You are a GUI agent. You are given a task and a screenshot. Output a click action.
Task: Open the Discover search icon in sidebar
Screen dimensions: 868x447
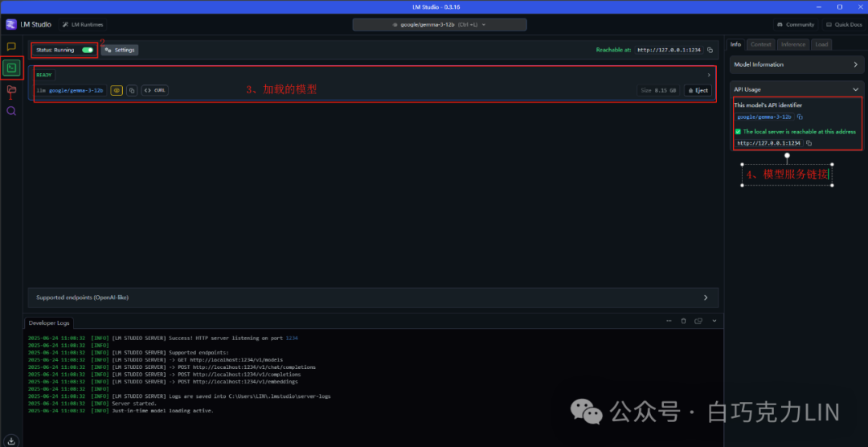[x=11, y=111]
